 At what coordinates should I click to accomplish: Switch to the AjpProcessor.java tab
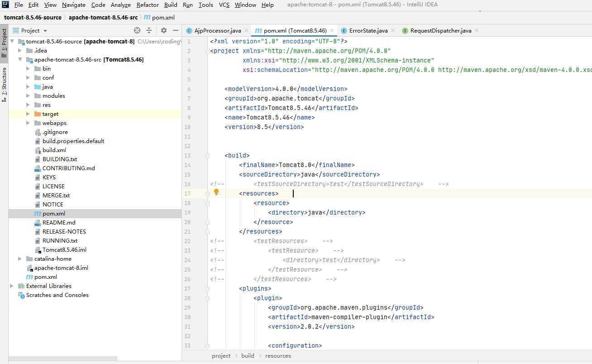217,30
